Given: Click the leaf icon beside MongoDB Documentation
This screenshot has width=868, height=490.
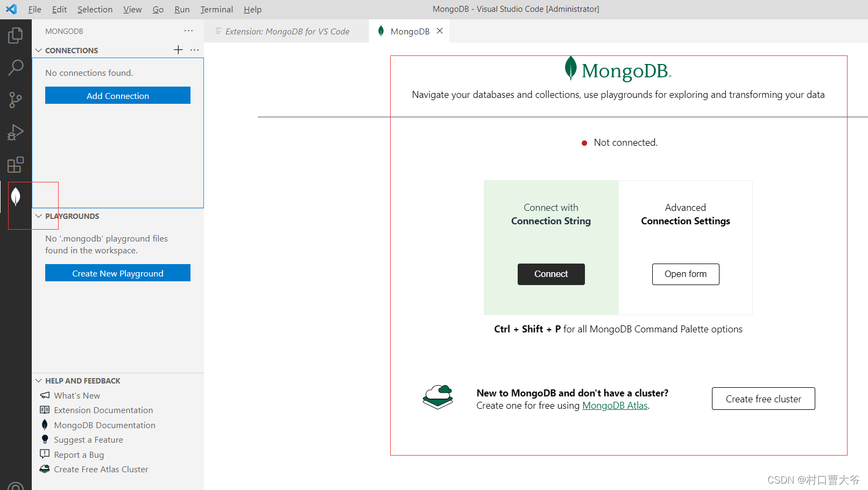Looking at the screenshot, I should (45, 424).
